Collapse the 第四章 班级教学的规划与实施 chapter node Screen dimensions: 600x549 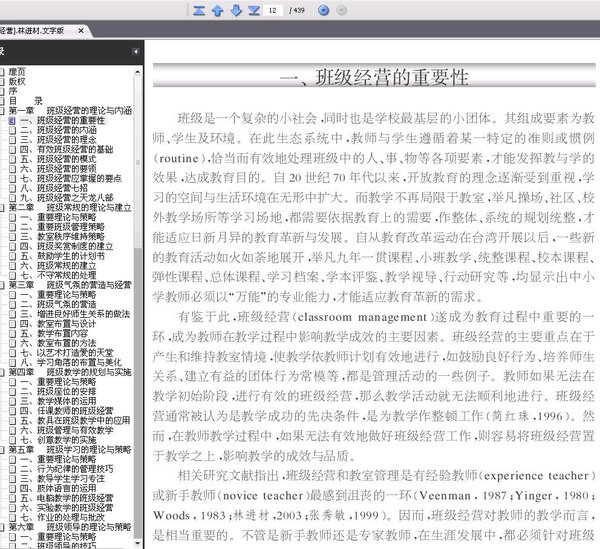tap(2, 372)
